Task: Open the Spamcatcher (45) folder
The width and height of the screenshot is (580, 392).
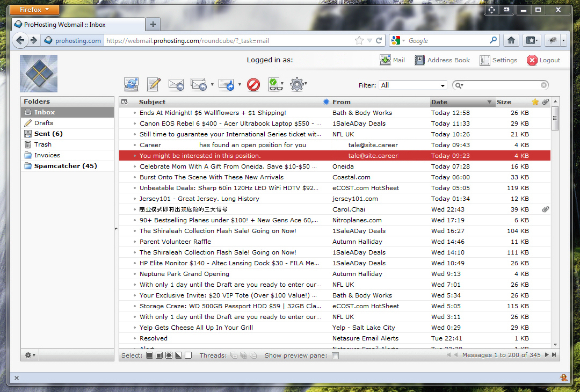Action: [x=67, y=166]
